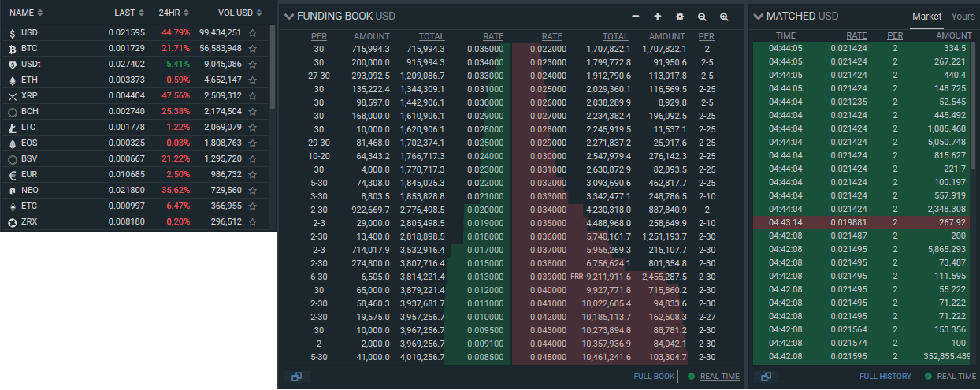Collapse the Matched USD panel
Screen dimensions: 980x390
[x=759, y=17]
